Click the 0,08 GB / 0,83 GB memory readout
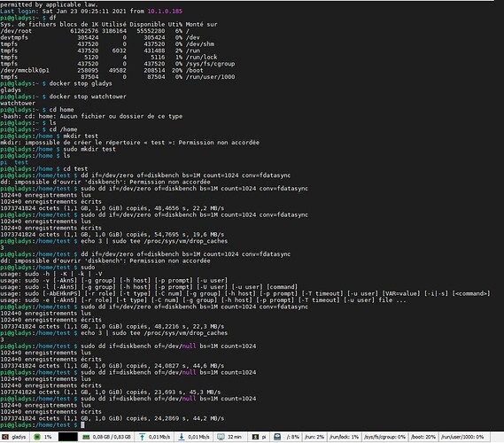The width and height of the screenshot is (504, 443). (x=112, y=437)
